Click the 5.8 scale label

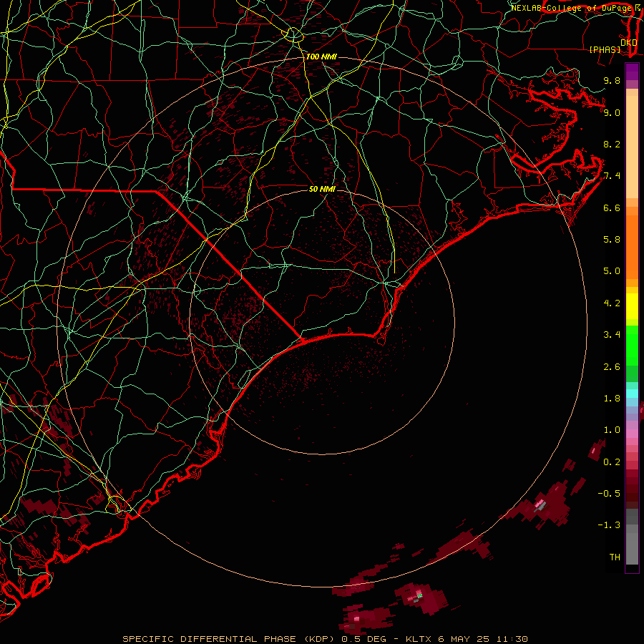point(612,240)
